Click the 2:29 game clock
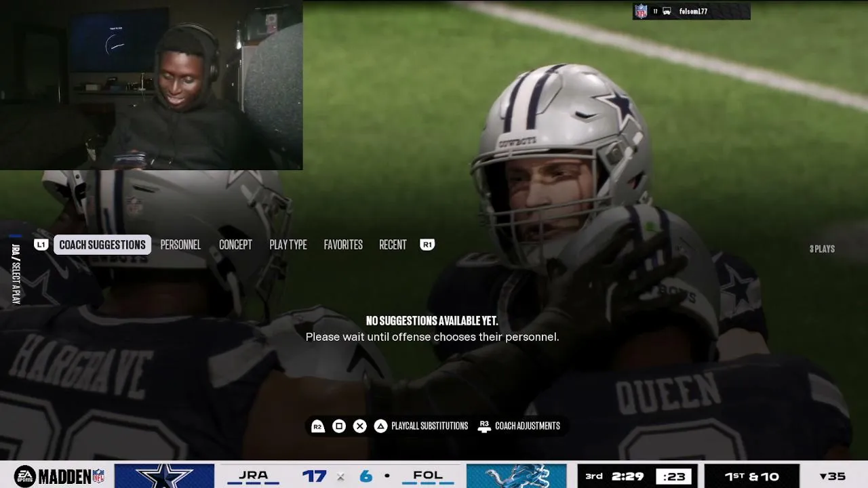 point(627,476)
